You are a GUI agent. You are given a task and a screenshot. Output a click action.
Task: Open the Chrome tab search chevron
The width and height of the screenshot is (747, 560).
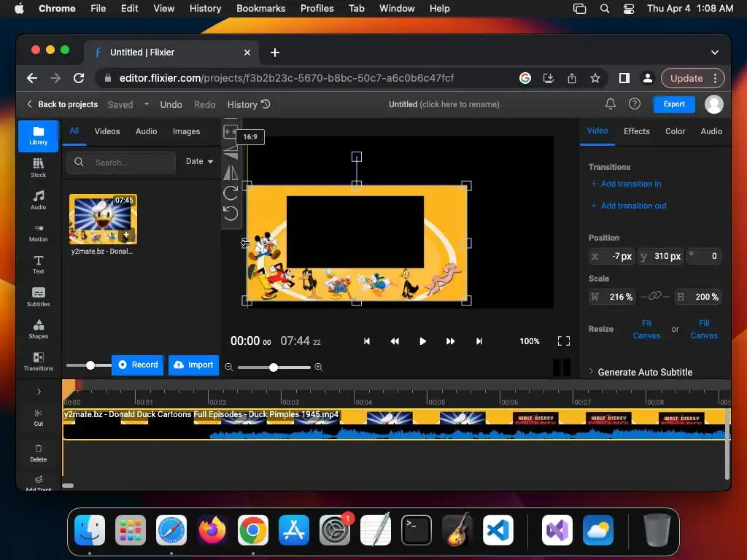click(x=715, y=52)
